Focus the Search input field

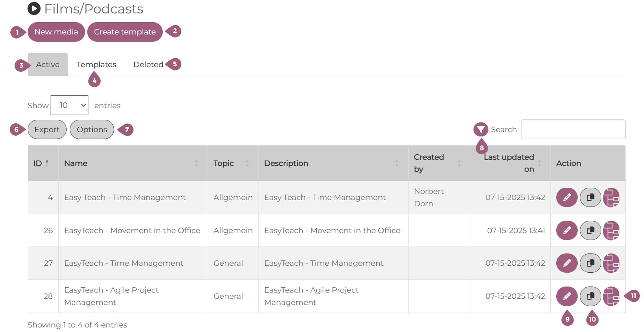[573, 129]
